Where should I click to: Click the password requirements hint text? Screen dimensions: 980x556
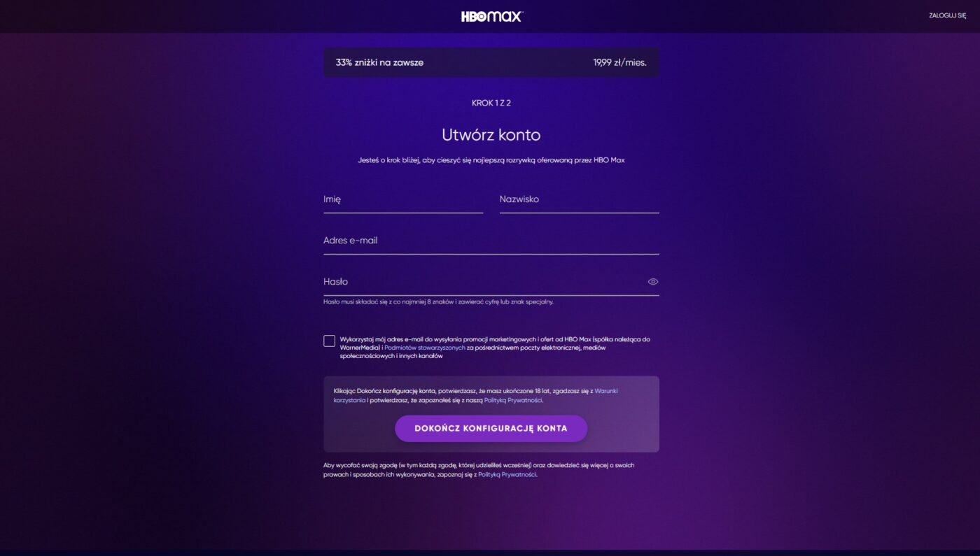438,302
